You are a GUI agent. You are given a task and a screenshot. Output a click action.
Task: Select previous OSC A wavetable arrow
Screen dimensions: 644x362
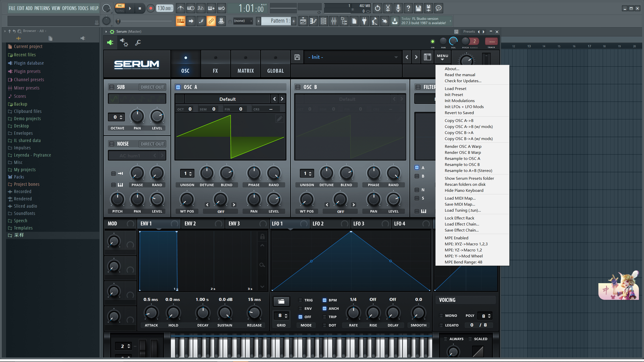click(x=274, y=99)
